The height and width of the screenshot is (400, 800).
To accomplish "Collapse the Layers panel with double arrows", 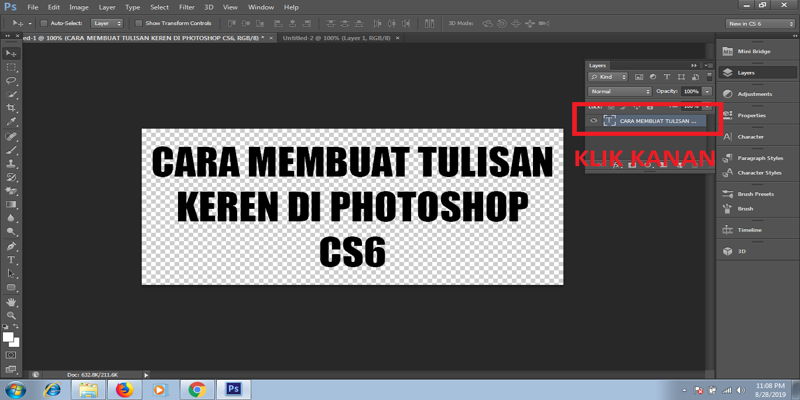I will [x=694, y=65].
